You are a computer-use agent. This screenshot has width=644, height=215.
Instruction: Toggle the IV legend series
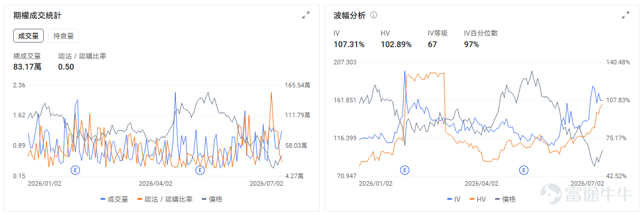click(454, 199)
